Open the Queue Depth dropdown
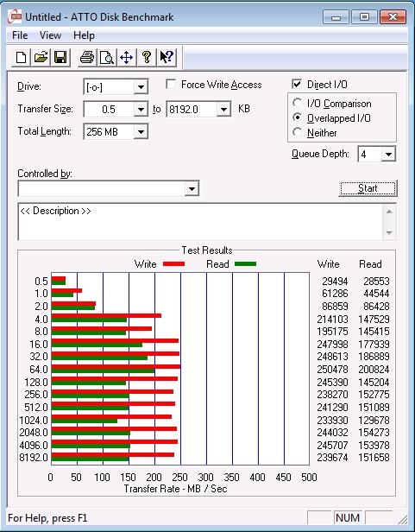The width and height of the screenshot is (415, 532). (388, 155)
